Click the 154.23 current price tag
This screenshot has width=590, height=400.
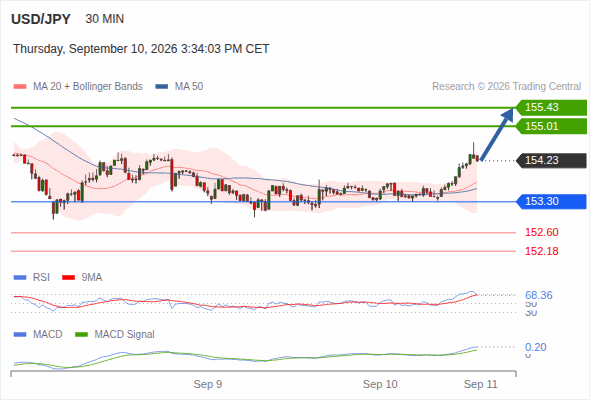[x=551, y=160]
